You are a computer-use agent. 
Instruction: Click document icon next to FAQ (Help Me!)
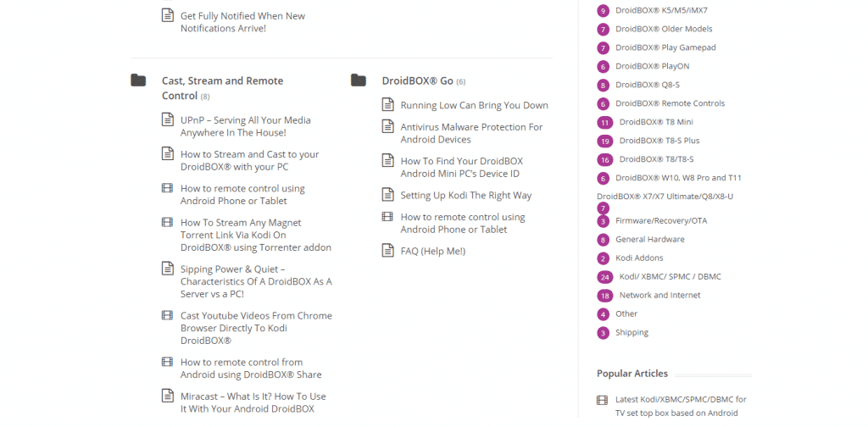[x=388, y=251]
